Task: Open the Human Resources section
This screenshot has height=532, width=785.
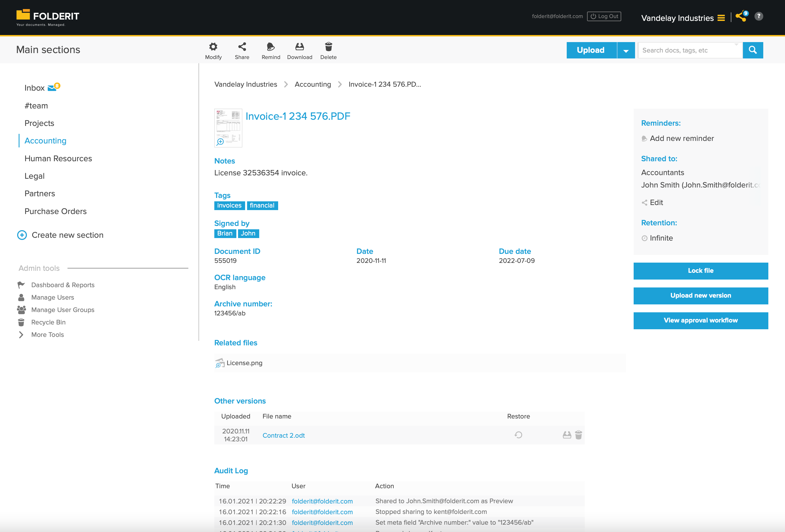Action: pos(58,158)
